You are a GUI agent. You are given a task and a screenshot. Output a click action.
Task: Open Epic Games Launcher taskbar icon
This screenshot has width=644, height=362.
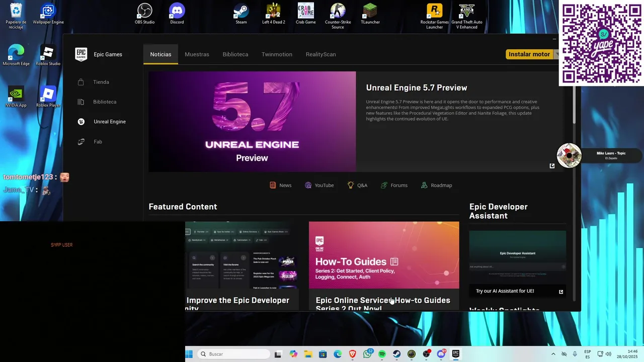456,354
